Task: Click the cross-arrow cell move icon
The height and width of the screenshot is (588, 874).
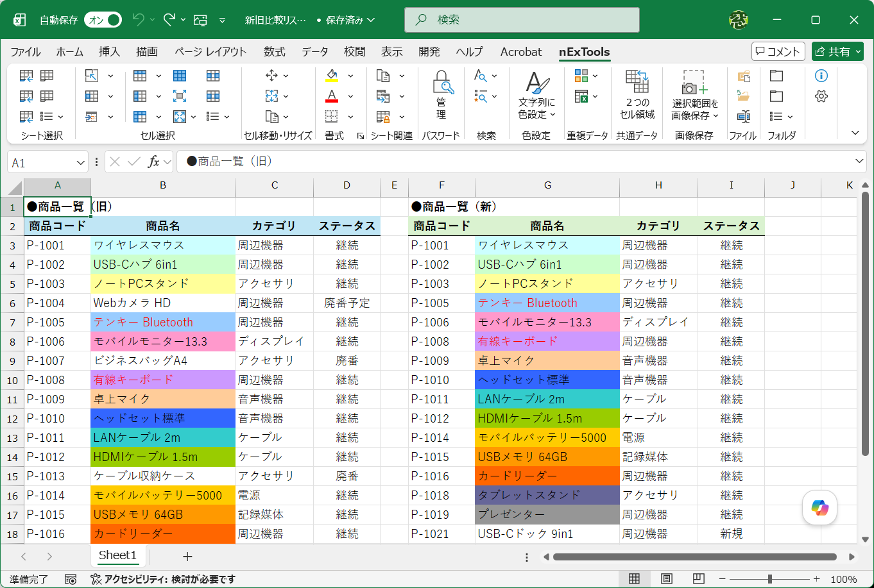Action: click(x=271, y=76)
